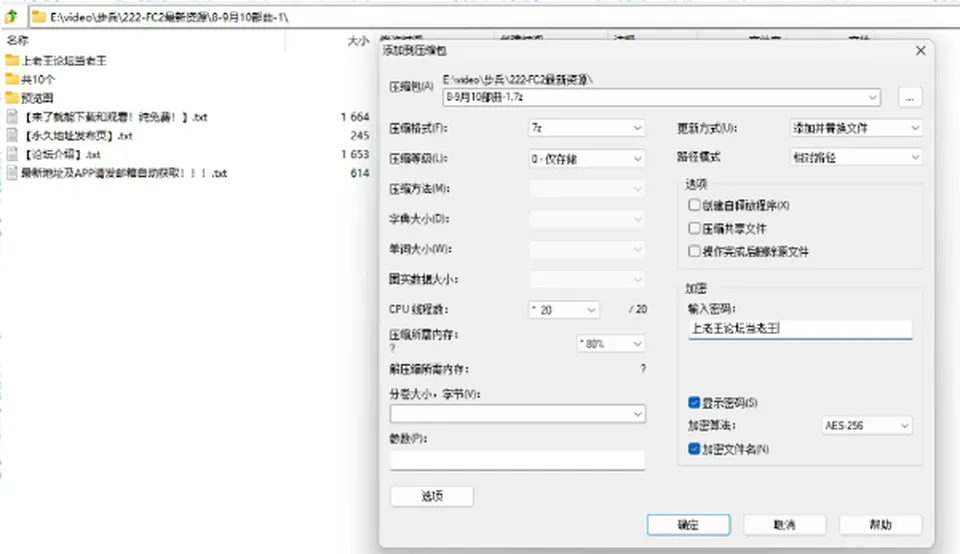Enable the 创建自释放程序 checkbox
The height and width of the screenshot is (554, 960).
[x=694, y=205]
